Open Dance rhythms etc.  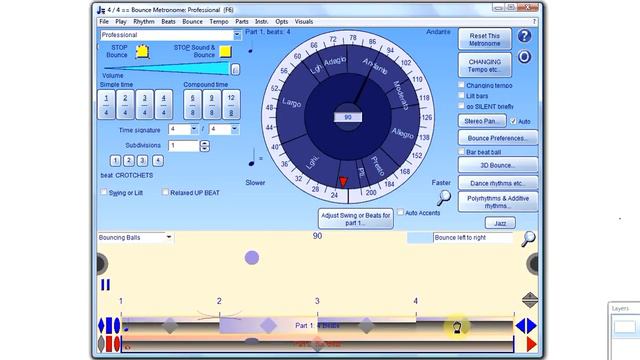[498, 183]
